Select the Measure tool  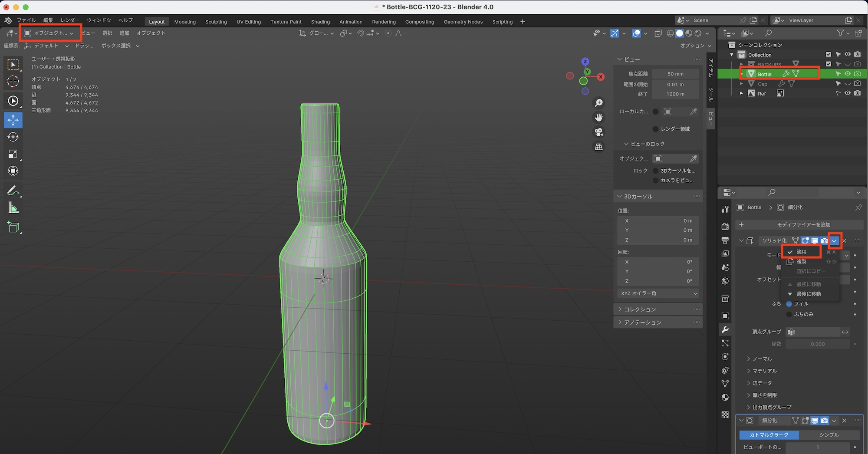pos(13,208)
